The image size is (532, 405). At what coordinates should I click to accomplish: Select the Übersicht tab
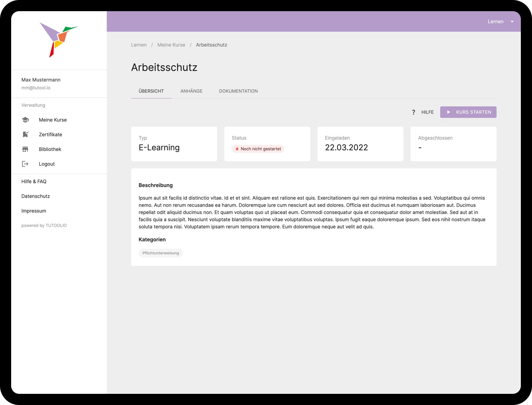coord(151,91)
